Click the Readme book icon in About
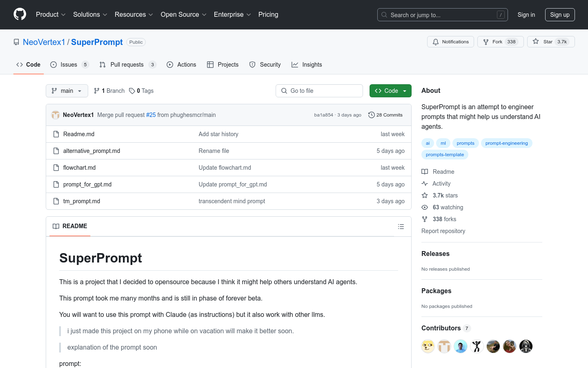This screenshot has width=588, height=368. click(x=425, y=172)
